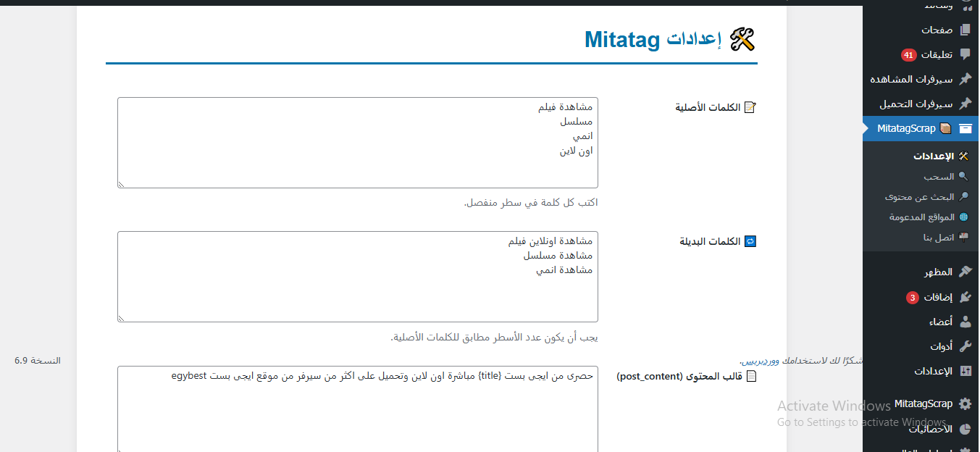Click the Appearance (المظهر) brush icon

click(965, 272)
